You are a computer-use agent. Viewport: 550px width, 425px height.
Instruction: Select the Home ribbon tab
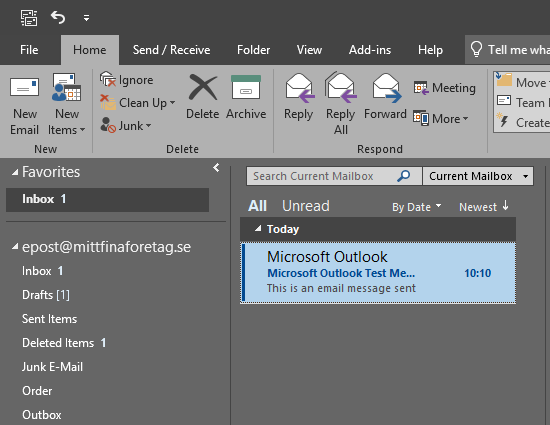[90, 50]
